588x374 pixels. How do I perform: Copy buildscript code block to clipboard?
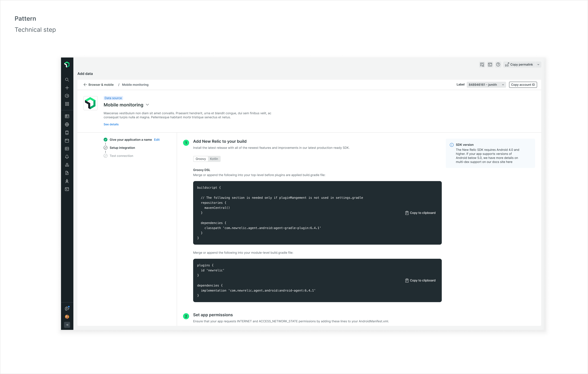click(x=420, y=213)
